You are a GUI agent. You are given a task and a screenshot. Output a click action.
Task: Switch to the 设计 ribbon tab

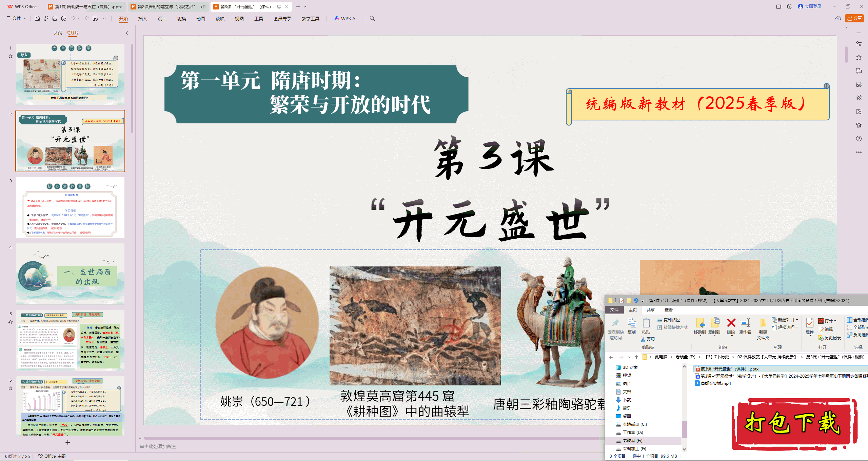coord(162,19)
